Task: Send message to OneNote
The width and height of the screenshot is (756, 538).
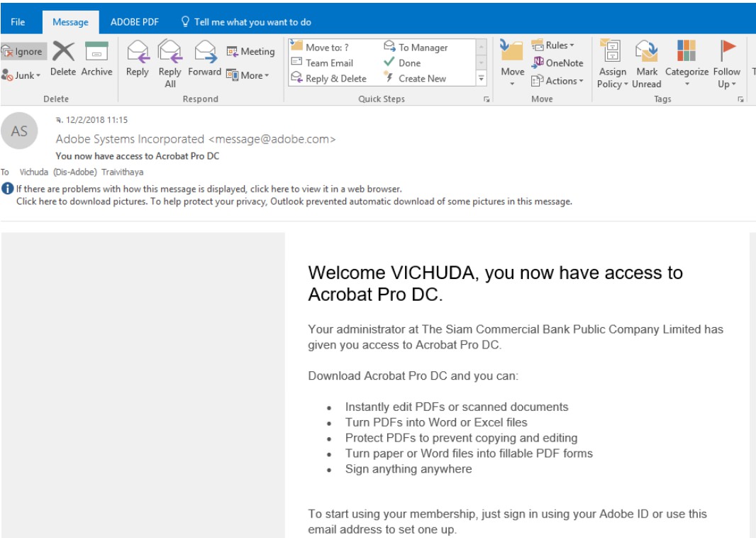Action: point(557,62)
